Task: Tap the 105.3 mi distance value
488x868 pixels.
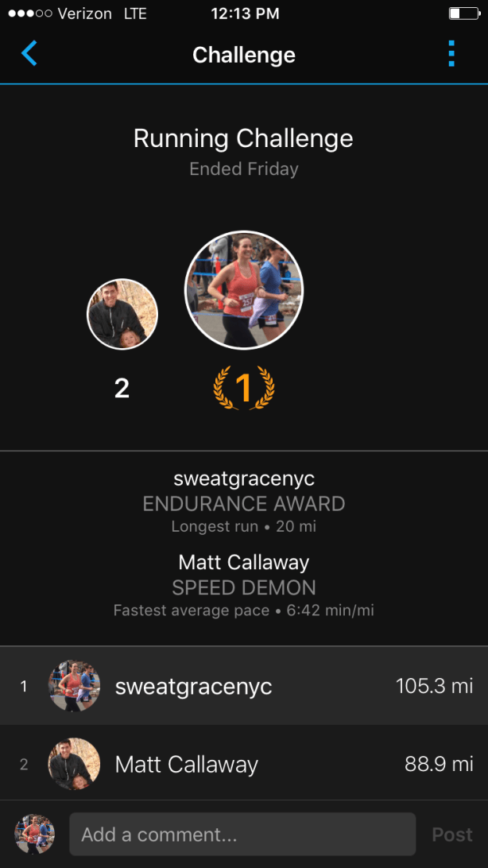Action: 434,686
